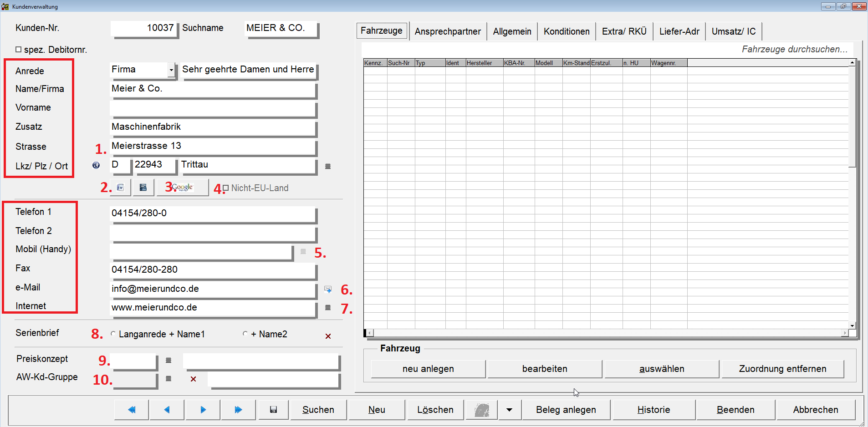
Task: Open the Anrede dropdown showing Firma
Action: pyautogui.click(x=171, y=70)
